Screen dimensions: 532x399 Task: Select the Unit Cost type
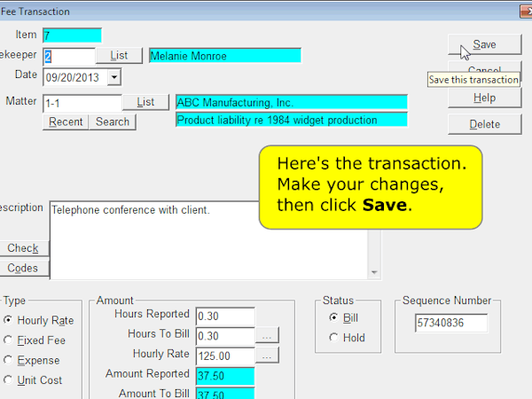pos(9,380)
